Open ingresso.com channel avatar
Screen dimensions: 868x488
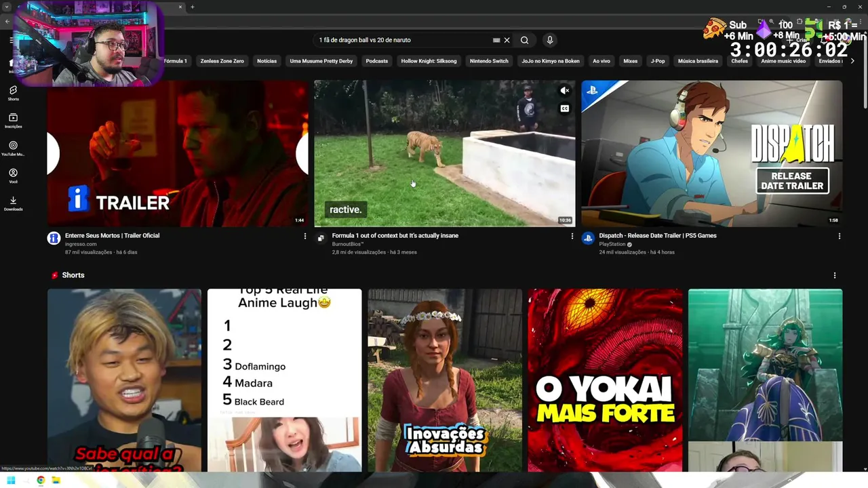pyautogui.click(x=54, y=238)
